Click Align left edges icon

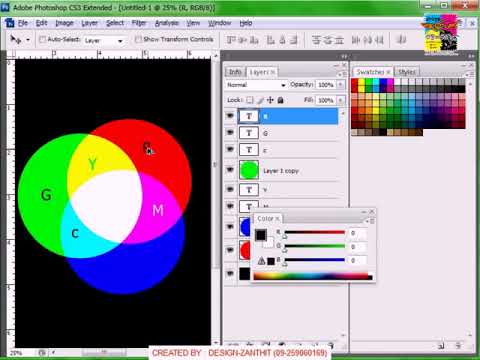coord(270,40)
